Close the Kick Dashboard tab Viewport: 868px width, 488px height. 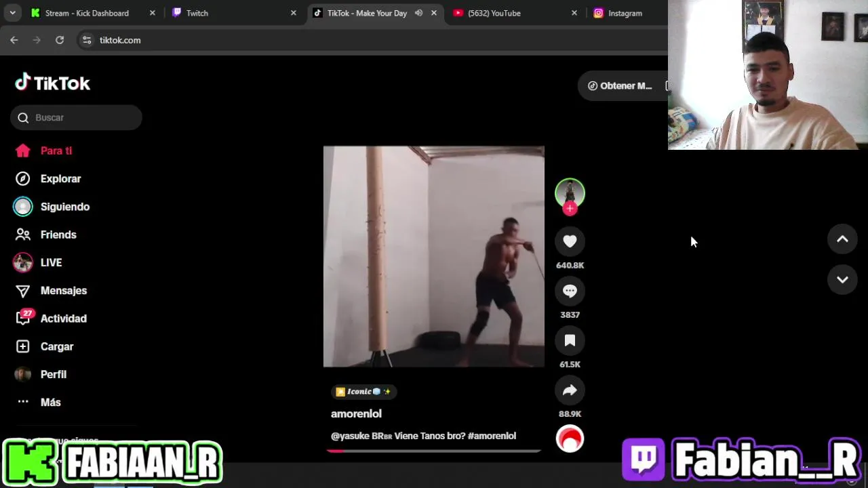pos(153,13)
